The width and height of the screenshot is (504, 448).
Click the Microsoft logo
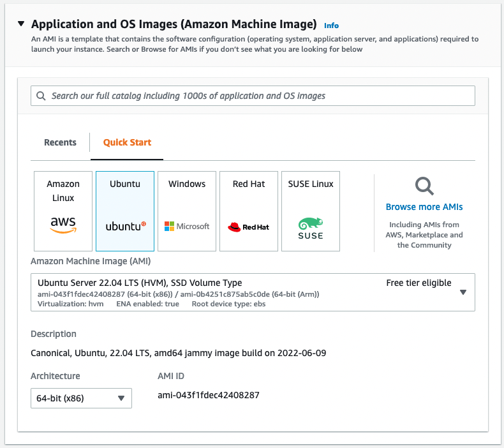click(x=187, y=226)
